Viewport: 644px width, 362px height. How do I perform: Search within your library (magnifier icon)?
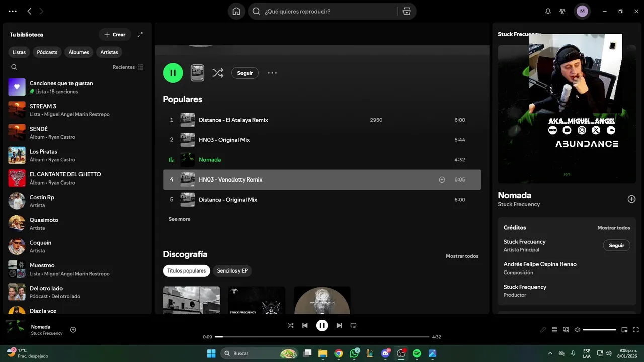14,67
